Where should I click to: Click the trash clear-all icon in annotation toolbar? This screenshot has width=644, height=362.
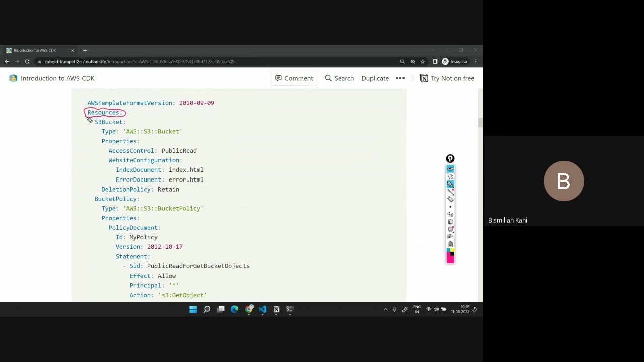(x=450, y=222)
